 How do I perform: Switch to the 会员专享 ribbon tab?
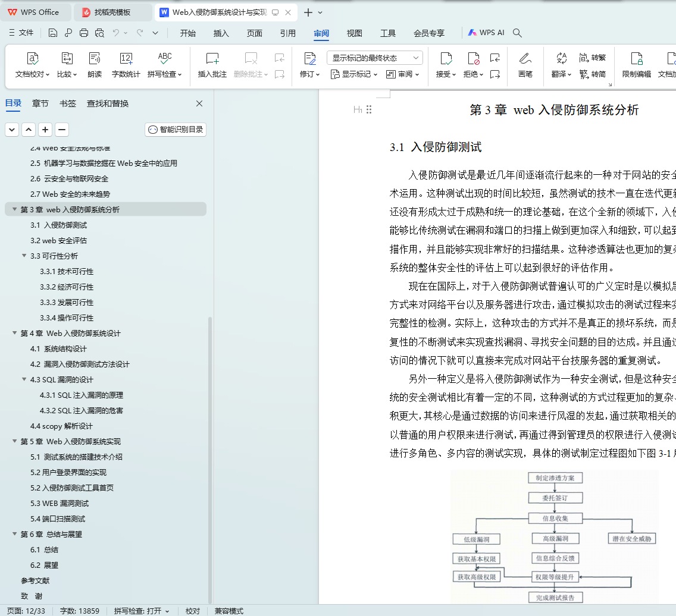pyautogui.click(x=429, y=33)
